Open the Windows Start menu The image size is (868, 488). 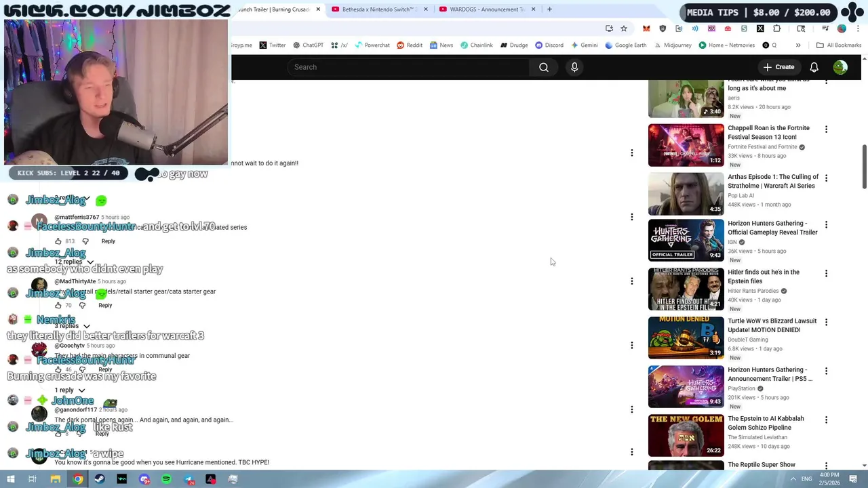(x=10, y=479)
